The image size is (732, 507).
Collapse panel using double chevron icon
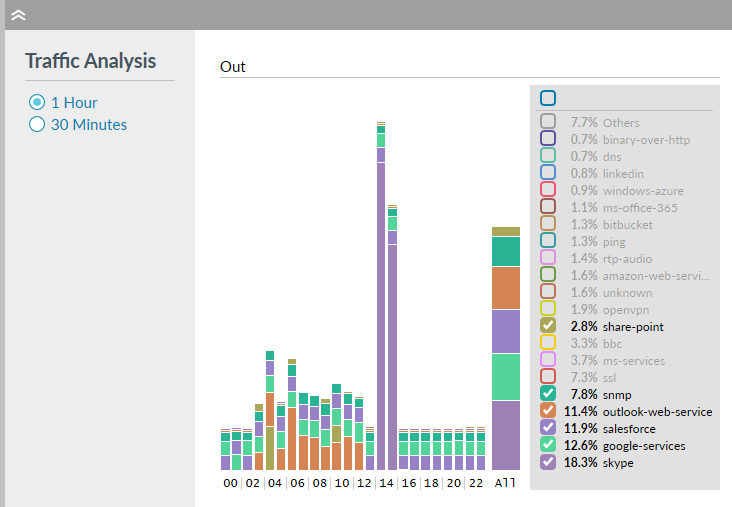[18, 15]
